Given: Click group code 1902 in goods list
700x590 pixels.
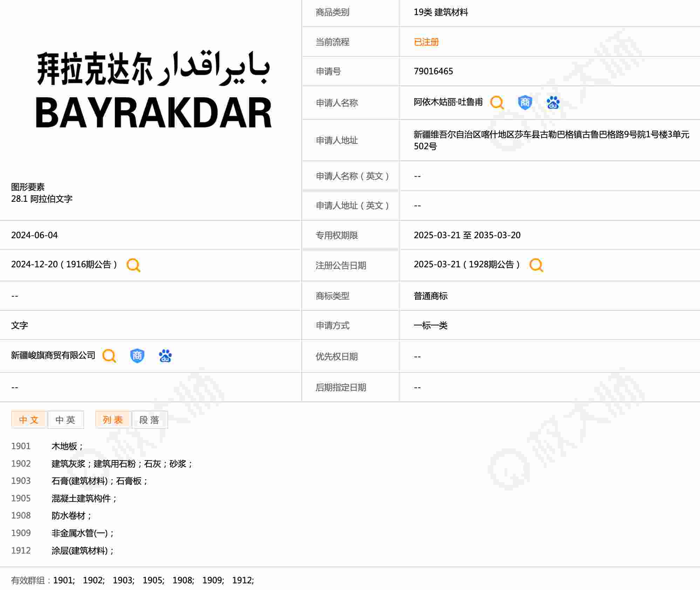Looking at the screenshot, I should coord(21,464).
